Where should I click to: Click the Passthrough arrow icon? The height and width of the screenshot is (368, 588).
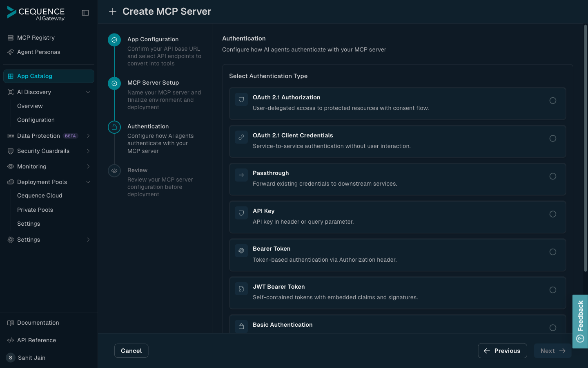[x=241, y=175]
